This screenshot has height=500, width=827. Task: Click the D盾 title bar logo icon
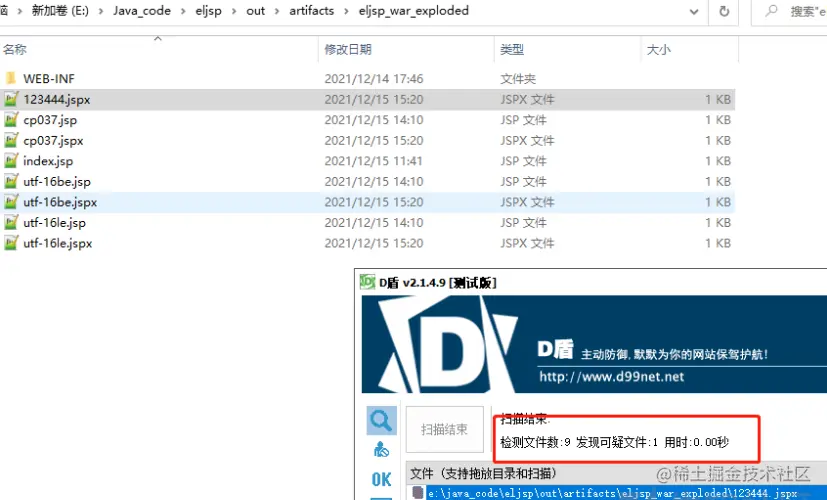coord(367,282)
